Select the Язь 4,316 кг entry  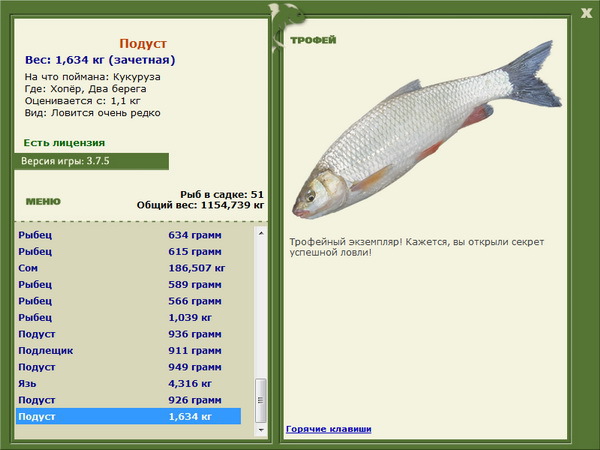pos(129,383)
